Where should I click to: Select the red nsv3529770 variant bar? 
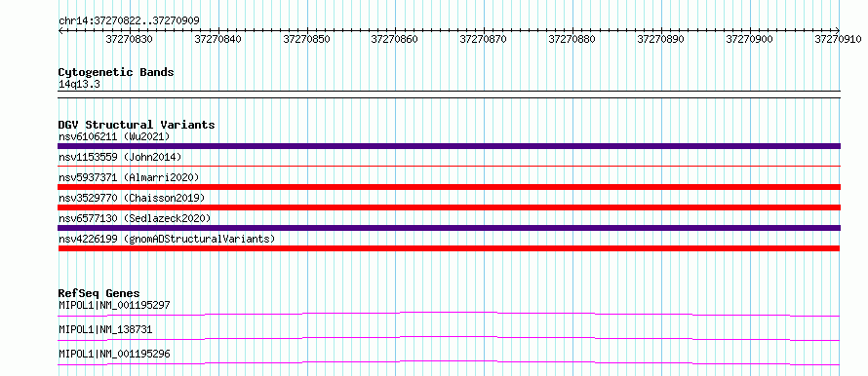click(449, 207)
